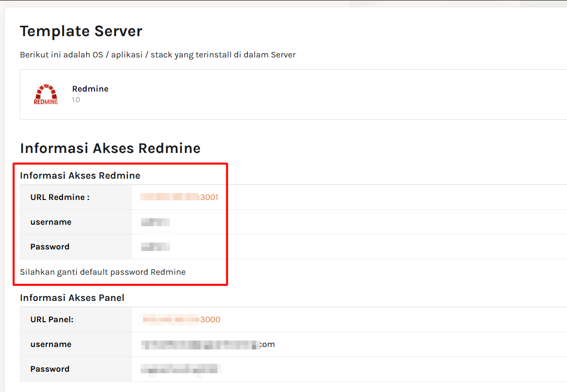
Task: Click the Redmine logo icon
Action: point(46,94)
